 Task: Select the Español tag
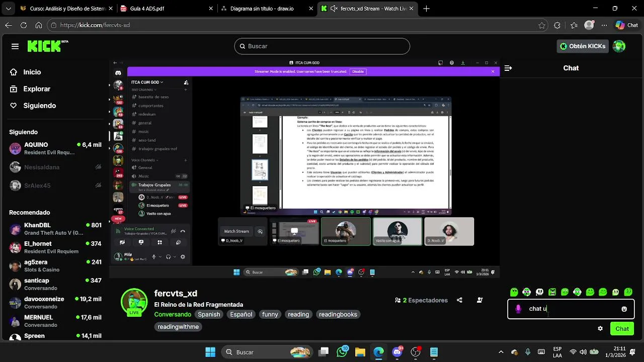tap(241, 314)
